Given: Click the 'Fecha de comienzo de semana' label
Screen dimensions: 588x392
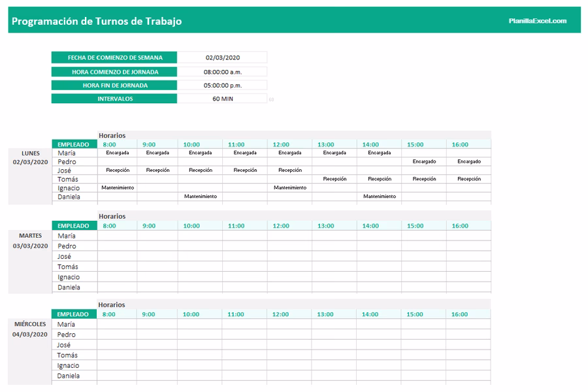Looking at the screenshot, I should pos(114,57).
